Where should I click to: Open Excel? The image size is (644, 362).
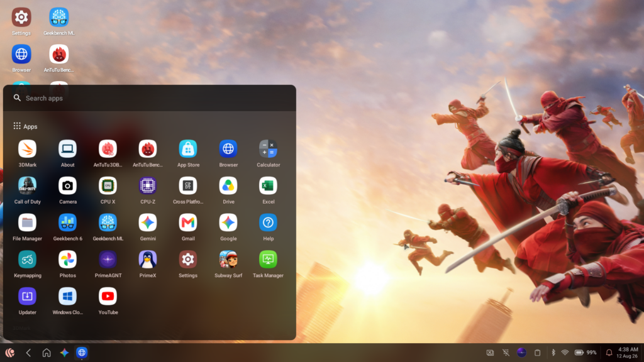click(x=268, y=186)
